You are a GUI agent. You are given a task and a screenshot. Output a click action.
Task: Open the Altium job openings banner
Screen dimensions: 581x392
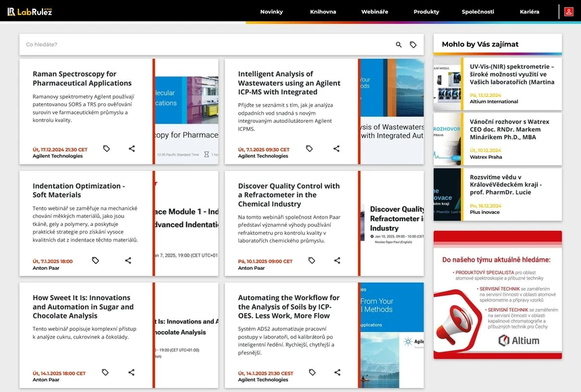pyautogui.click(x=497, y=295)
